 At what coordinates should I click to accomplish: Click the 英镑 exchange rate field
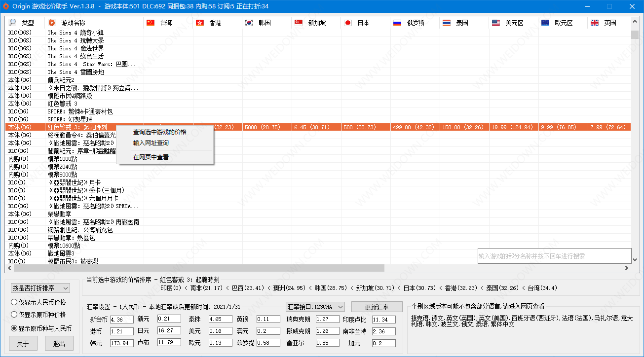(x=268, y=320)
